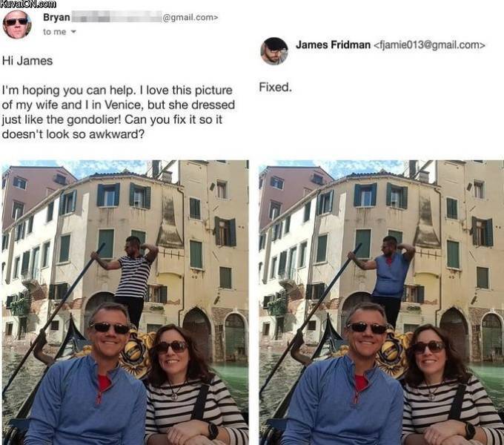The image size is (504, 445).
Task: Click Bryan's @gmail.com address
Action: [190, 17]
